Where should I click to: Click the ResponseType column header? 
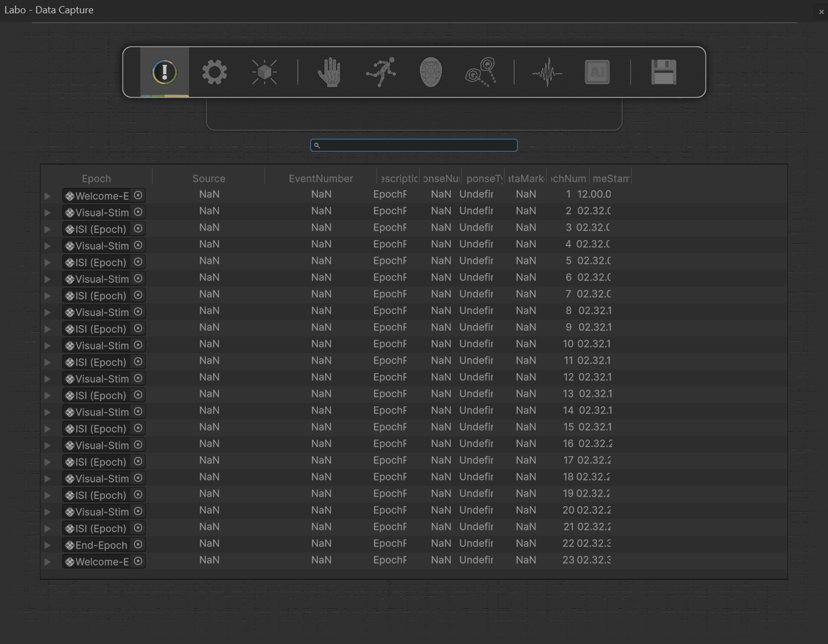(484, 178)
